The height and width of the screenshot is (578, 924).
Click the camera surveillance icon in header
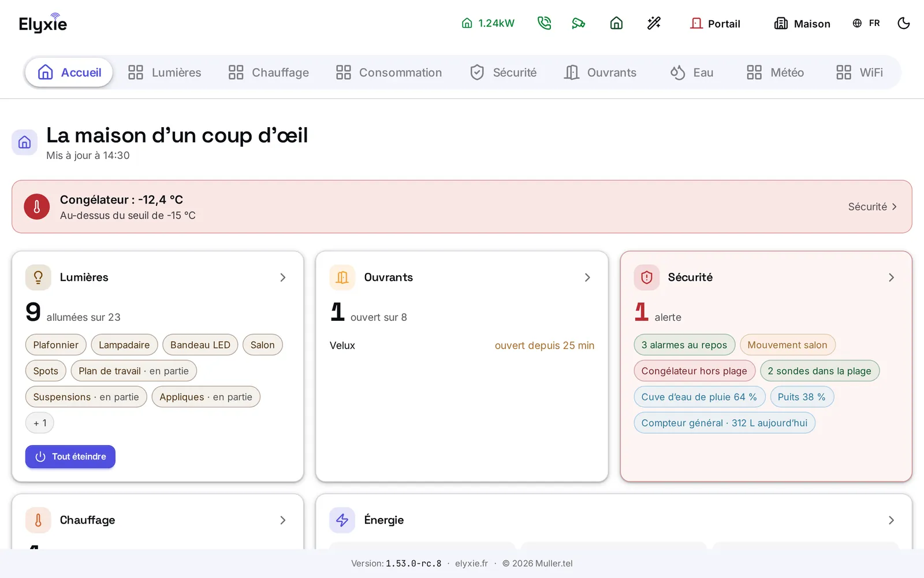click(x=578, y=23)
